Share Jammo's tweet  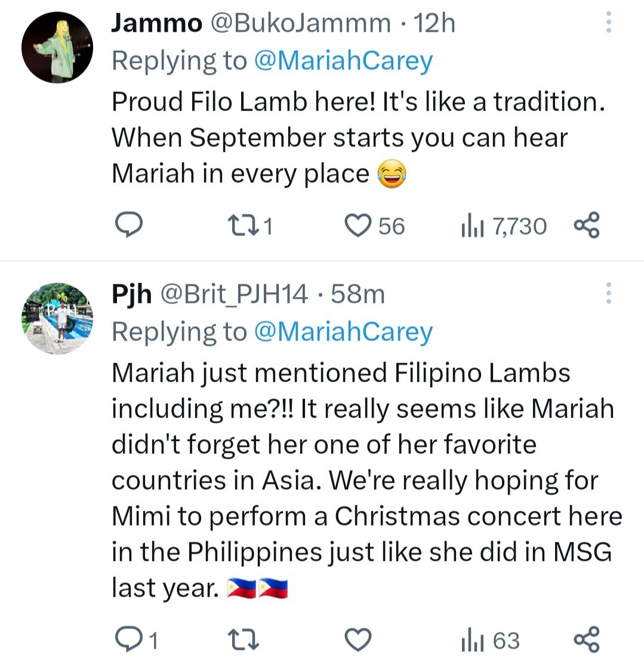[587, 225]
